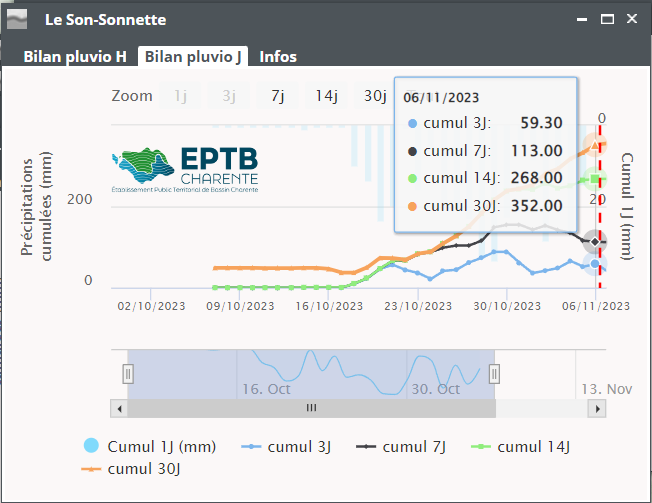Screen dimensions: 652x503
Task: Click the 30. Oct label in the navigator
Action: tap(436, 389)
